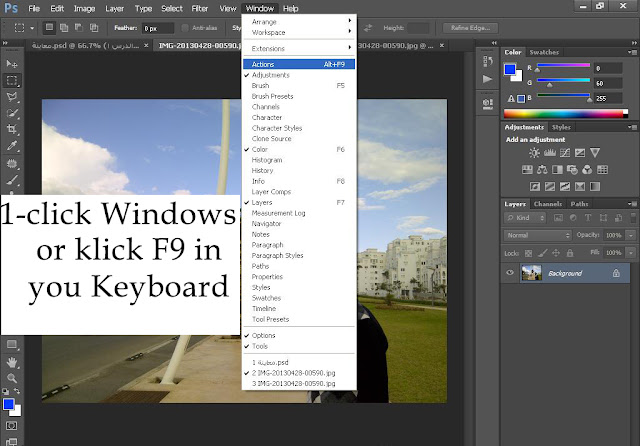The image size is (640, 446).
Task: Add a Curves adjustment
Action: click(565, 153)
